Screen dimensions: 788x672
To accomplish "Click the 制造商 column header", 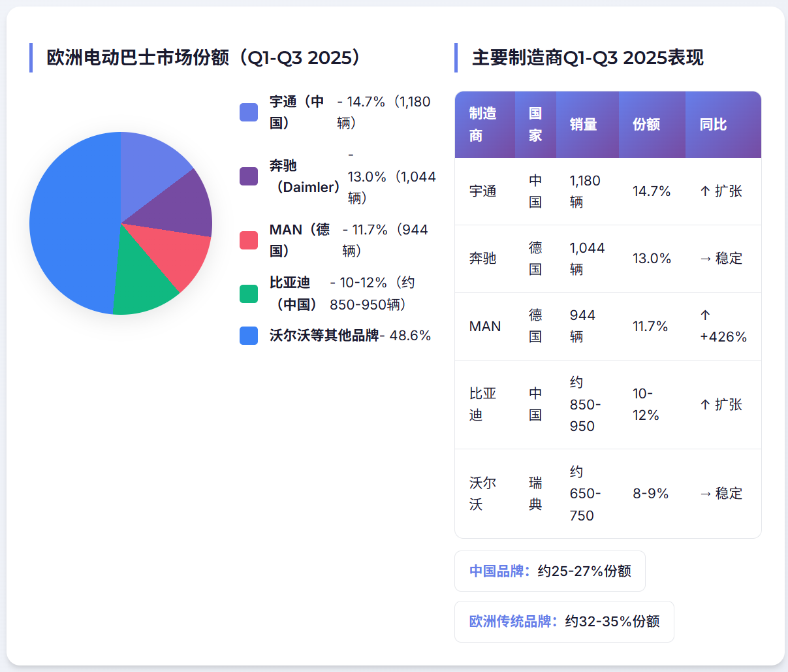I will point(483,124).
